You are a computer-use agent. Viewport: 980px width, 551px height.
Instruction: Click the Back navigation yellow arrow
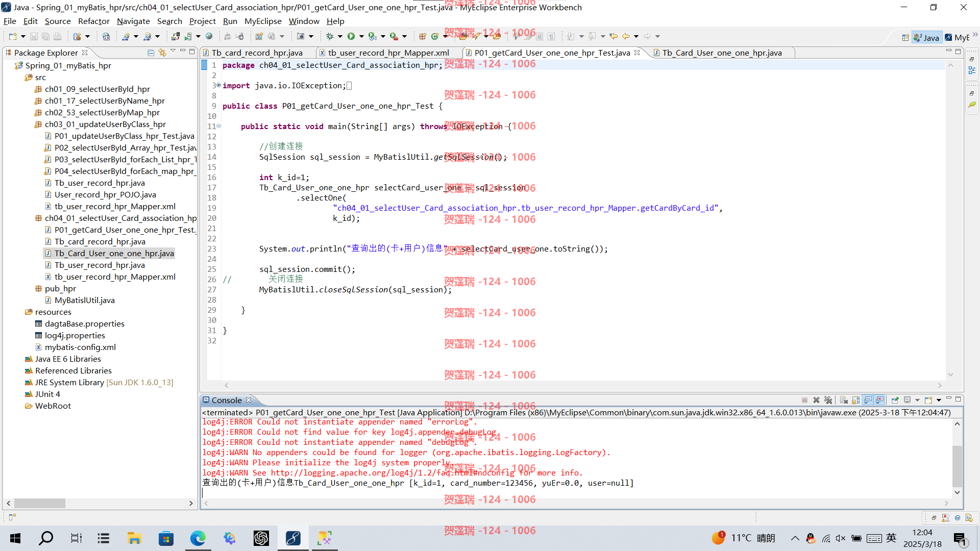[x=626, y=36]
